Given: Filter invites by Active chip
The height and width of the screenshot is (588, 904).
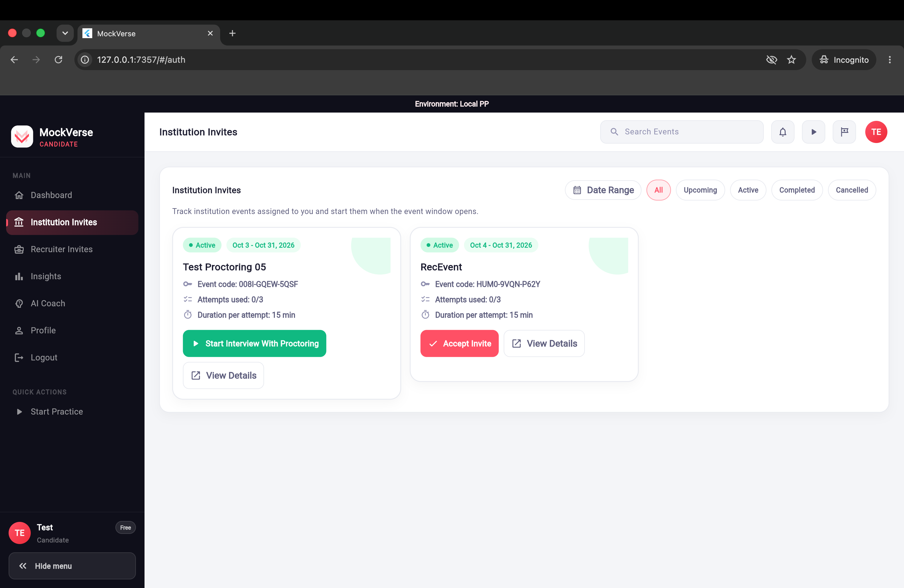Looking at the screenshot, I should 748,190.
